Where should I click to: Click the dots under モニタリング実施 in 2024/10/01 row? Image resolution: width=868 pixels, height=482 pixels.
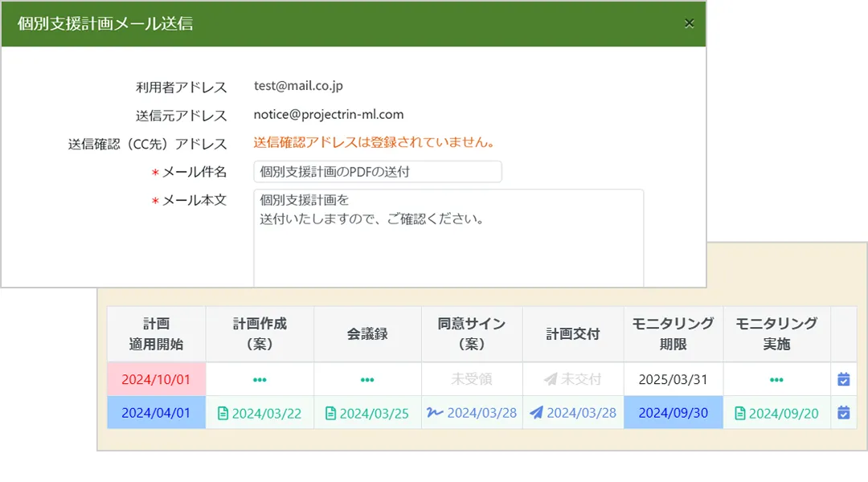pos(776,380)
